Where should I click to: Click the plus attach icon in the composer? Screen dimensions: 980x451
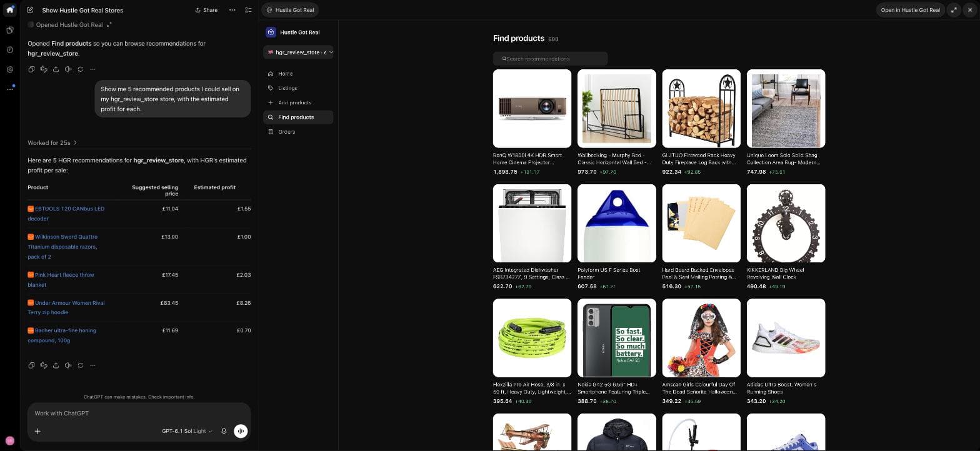coord(37,431)
